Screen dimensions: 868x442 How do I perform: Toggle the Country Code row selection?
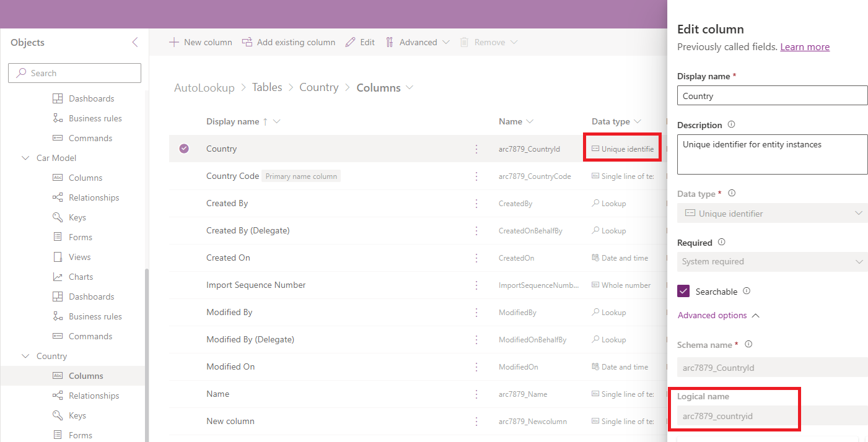point(184,175)
